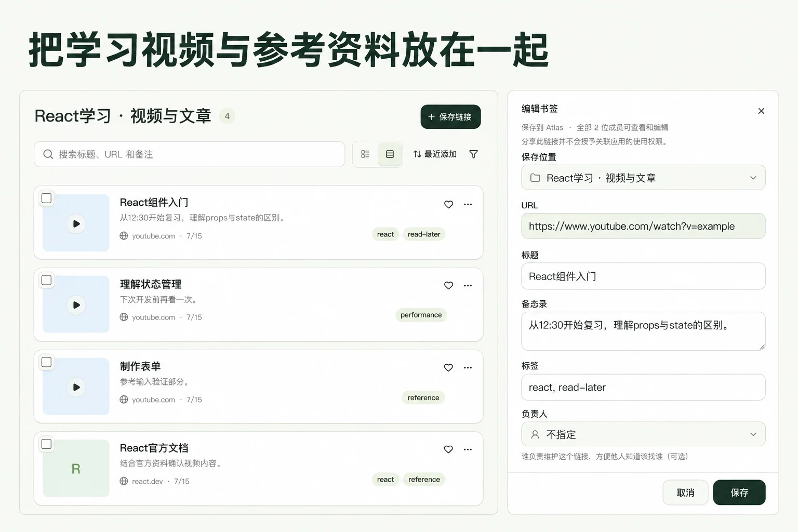Edit the 标签 field react, read-later
This screenshot has width=798, height=532.
(x=643, y=387)
